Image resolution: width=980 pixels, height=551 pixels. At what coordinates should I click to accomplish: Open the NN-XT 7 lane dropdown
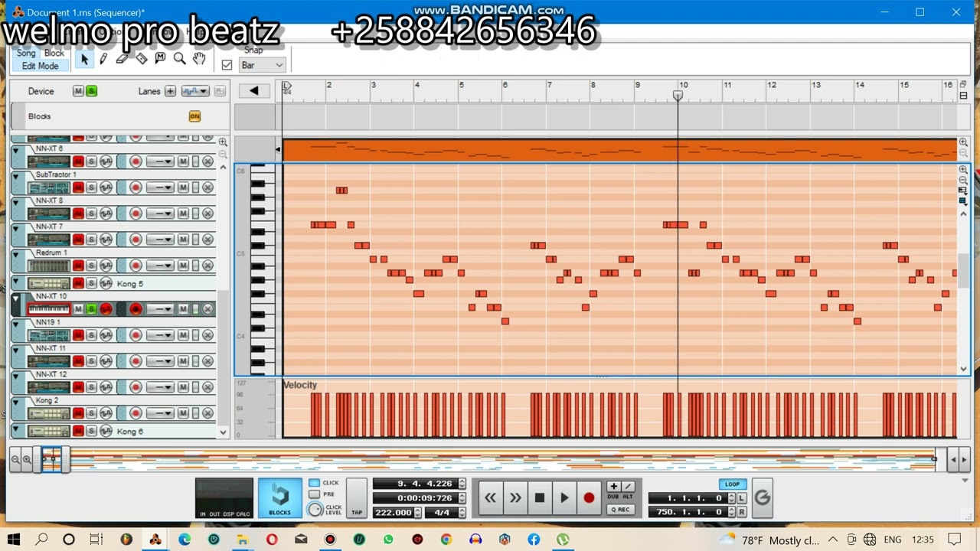coord(159,240)
